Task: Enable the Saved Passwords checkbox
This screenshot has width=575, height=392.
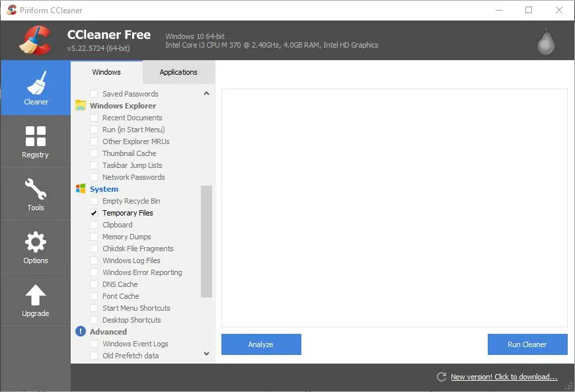Action: coord(94,94)
